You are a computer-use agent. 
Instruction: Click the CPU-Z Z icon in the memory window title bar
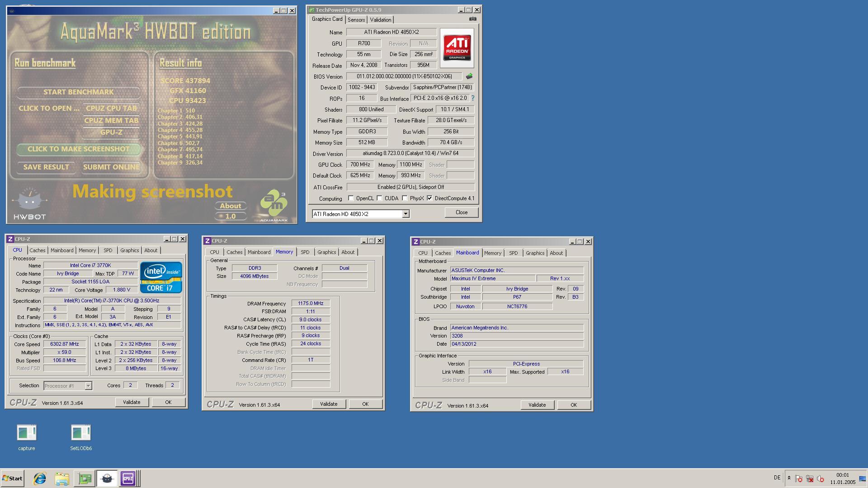[x=207, y=241]
